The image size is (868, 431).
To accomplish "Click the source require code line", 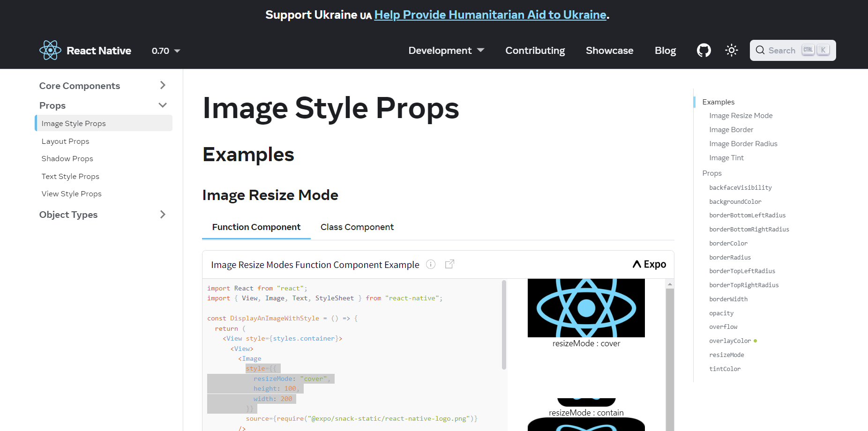I will coord(361,418).
